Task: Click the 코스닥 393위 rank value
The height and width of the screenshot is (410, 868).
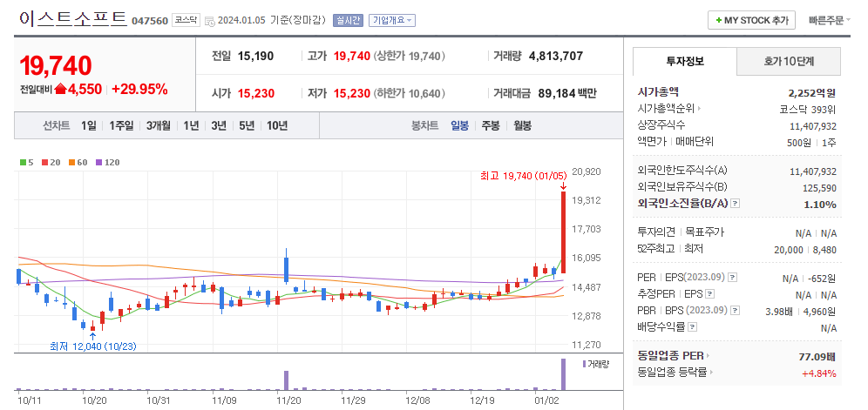Action: pos(808,109)
